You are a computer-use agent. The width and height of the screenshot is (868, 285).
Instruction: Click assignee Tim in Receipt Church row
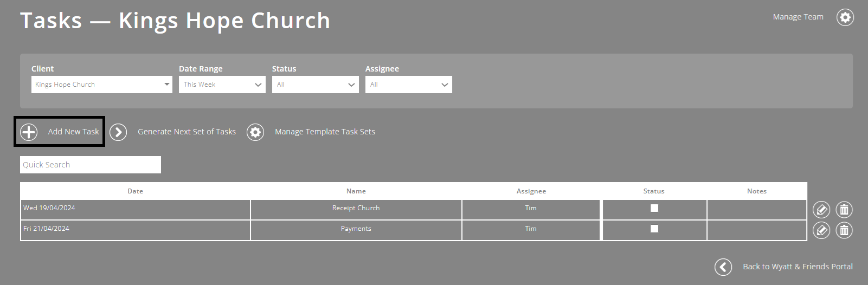coord(531,210)
